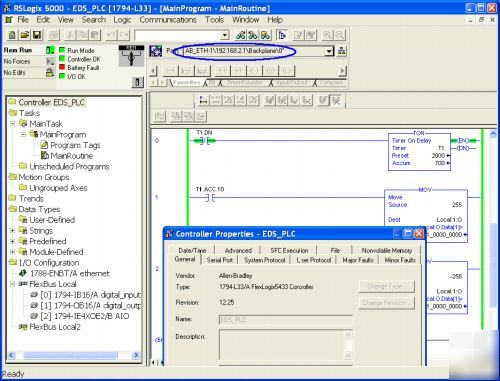Click the Zoom In magnifier icon
Screen dimensions: 500x381
pos(327,35)
